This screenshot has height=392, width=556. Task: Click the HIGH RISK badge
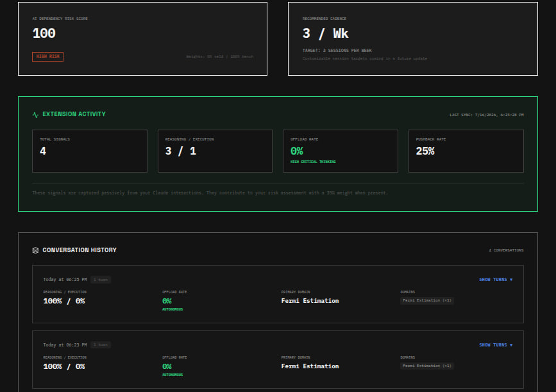(x=48, y=56)
